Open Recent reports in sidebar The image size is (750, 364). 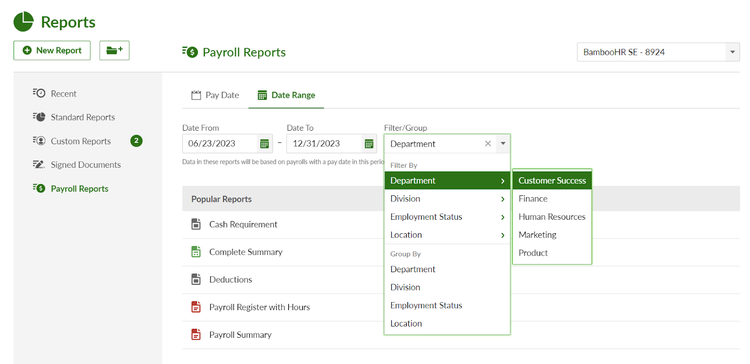[x=64, y=94]
